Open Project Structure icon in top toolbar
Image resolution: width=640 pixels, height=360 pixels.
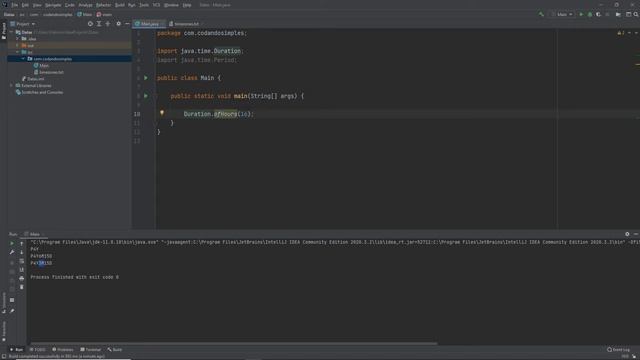pos(618,14)
